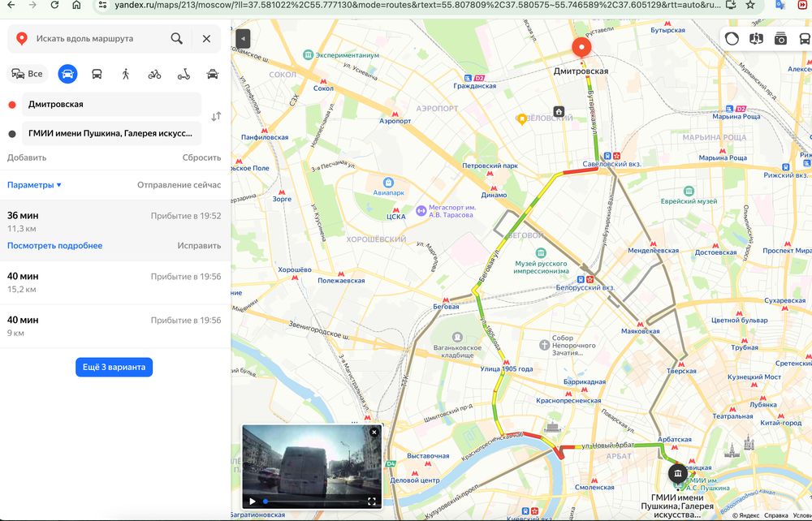Click the 'Добавить' waypoint link
The height and width of the screenshot is (521, 812).
(x=27, y=157)
